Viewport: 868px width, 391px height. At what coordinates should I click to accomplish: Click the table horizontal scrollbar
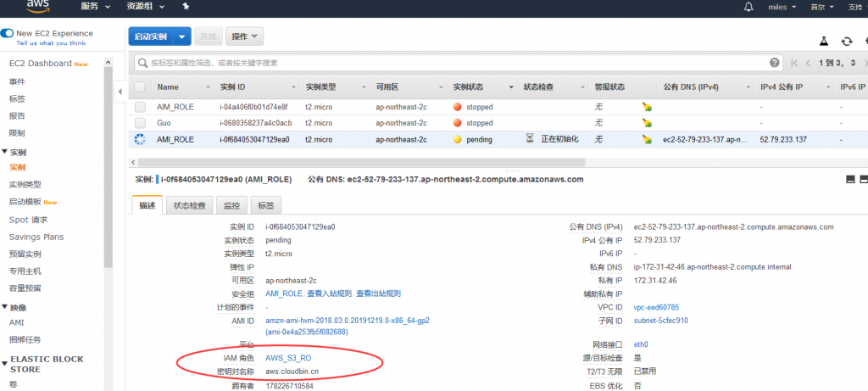click(359, 162)
